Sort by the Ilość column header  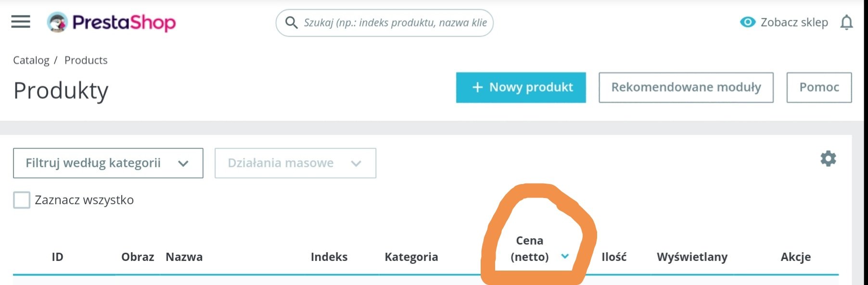pyautogui.click(x=613, y=257)
